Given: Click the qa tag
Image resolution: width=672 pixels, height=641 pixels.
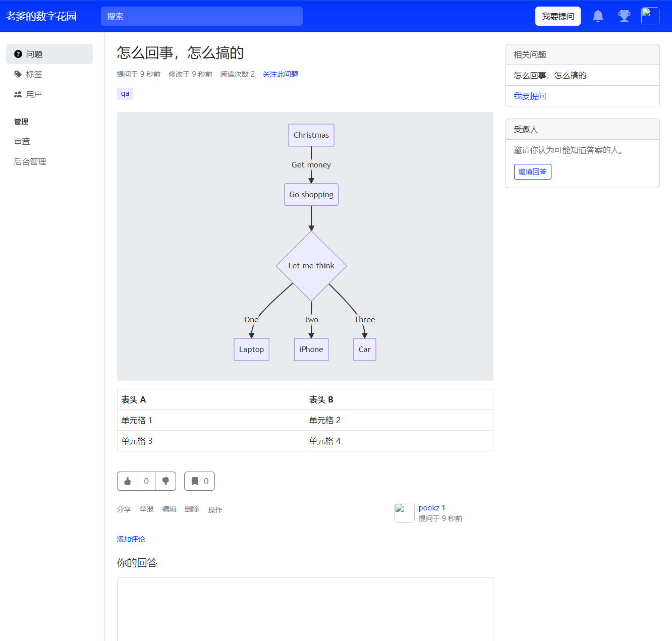Looking at the screenshot, I should pos(125,93).
